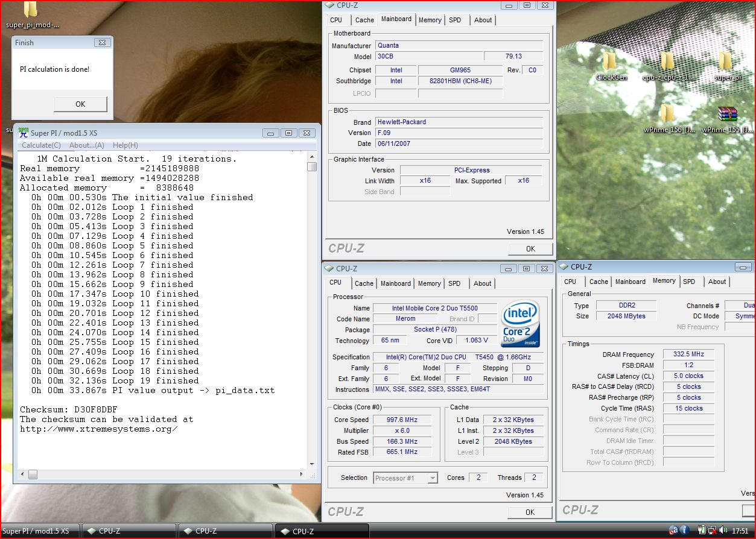Viewport: 756px width, 539px height.
Task: Switch to Mainboard tab in the Processor CPU-Z window
Action: point(396,283)
